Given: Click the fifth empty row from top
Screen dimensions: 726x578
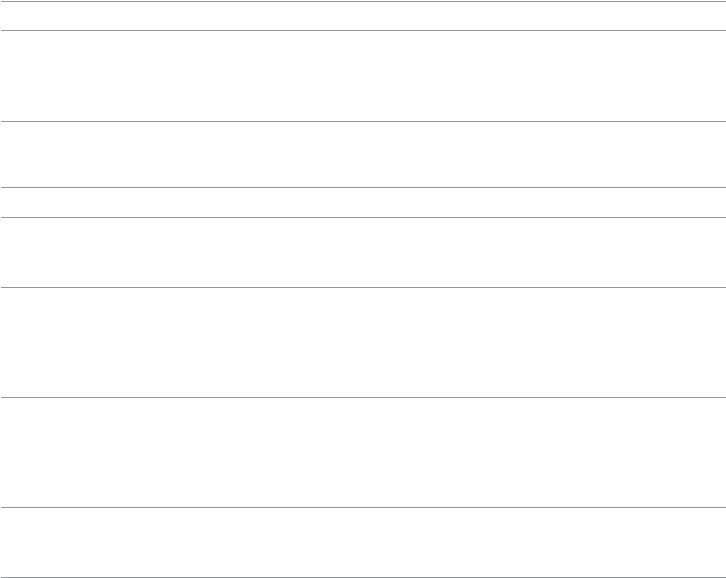Looking at the screenshot, I should pyautogui.click(x=363, y=253).
